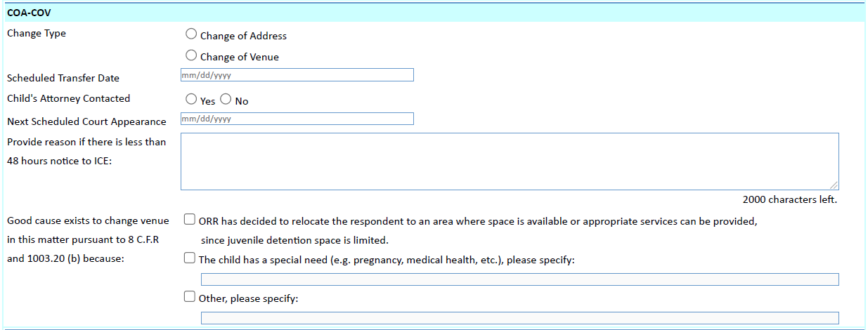
Task: Click the special need specify text field
Action: (x=519, y=279)
